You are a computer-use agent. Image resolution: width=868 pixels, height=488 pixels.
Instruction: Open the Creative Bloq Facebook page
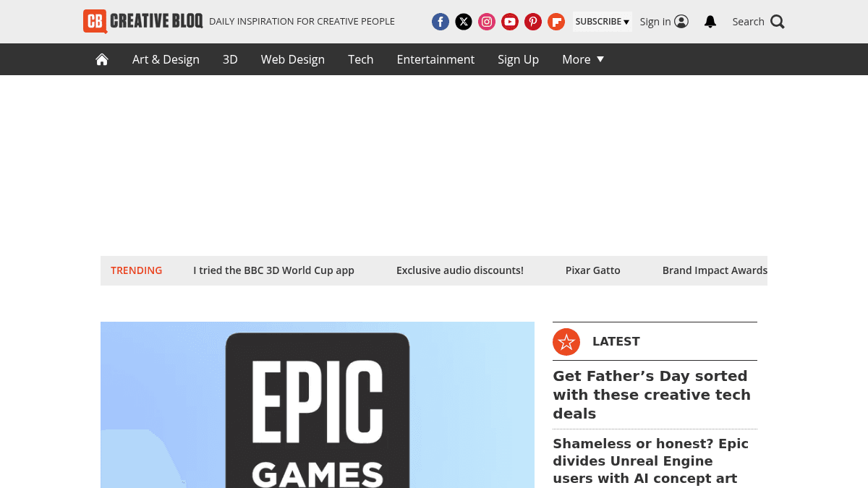[x=441, y=22]
